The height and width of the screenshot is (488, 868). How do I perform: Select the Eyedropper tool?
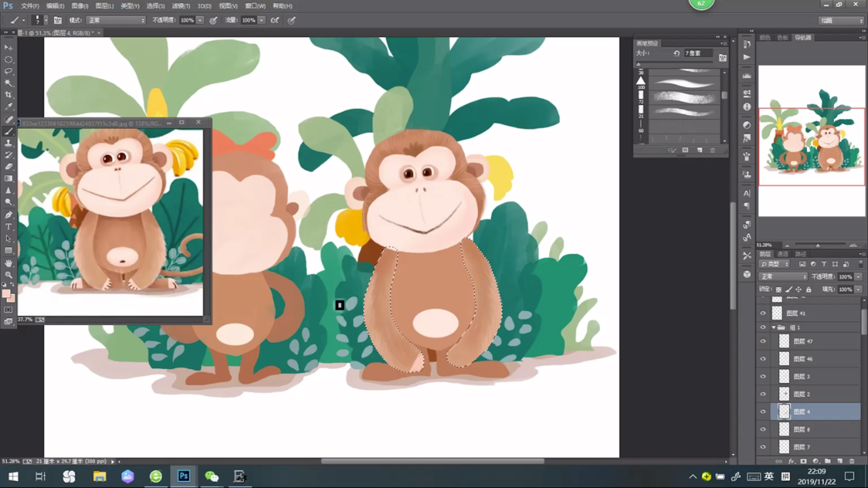(8, 107)
